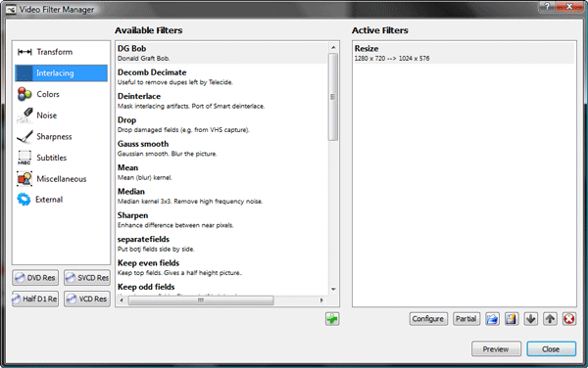This screenshot has height=368, width=588.
Task: Move the active filter up with arrow icon
Action: click(x=550, y=319)
